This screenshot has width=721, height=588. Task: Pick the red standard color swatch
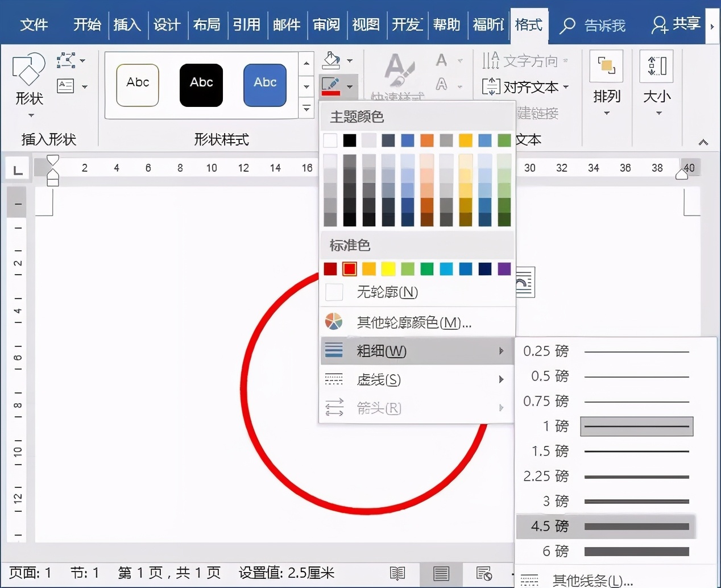click(x=350, y=269)
